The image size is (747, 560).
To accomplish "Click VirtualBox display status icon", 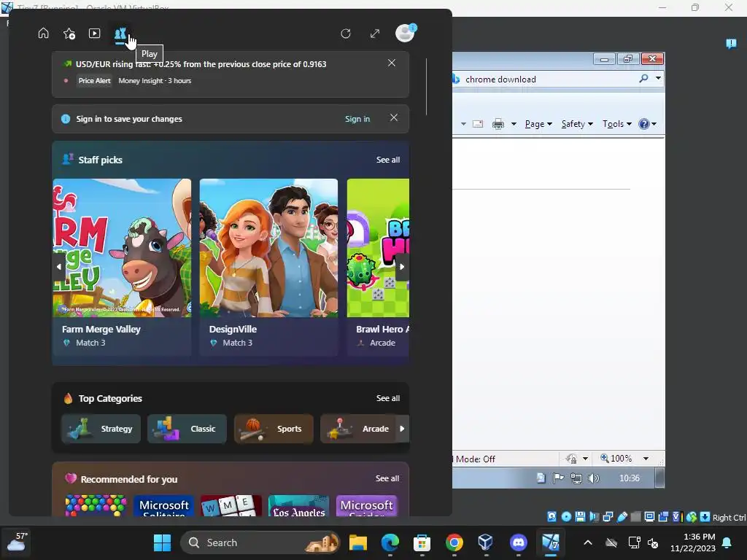I will pos(649,517).
